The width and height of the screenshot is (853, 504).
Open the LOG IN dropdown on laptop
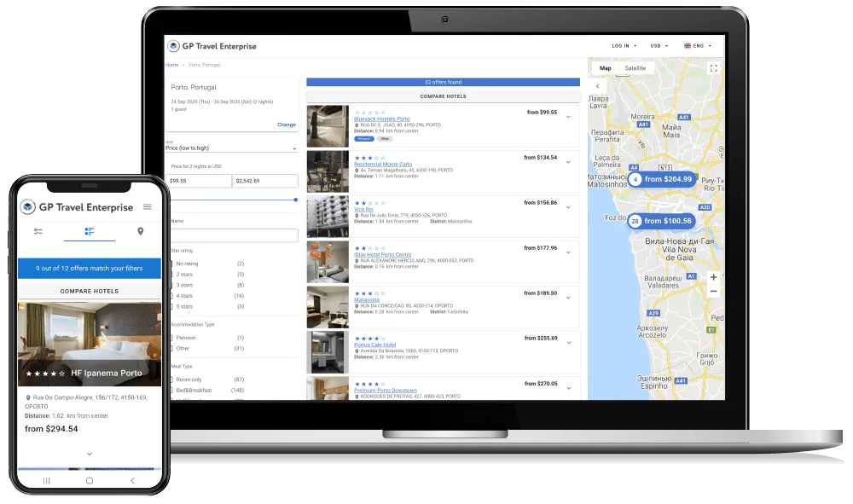coord(624,46)
